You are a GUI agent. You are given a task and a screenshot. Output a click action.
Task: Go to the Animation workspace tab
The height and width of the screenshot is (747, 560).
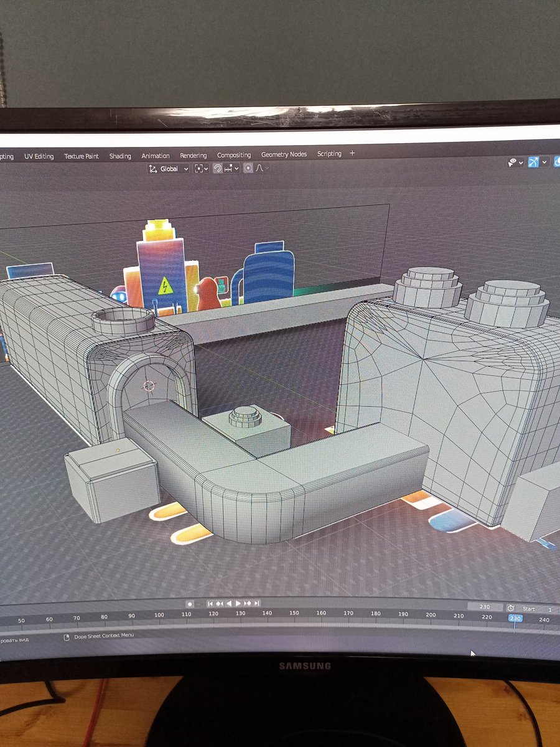point(156,156)
